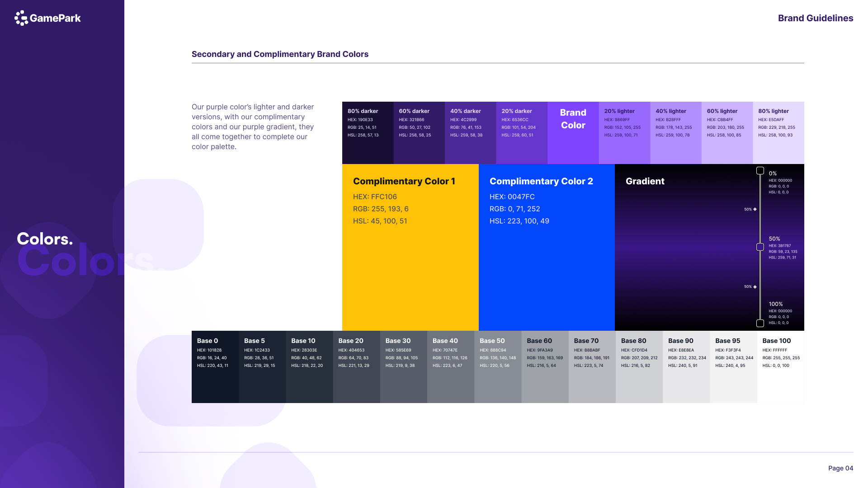Viewport: 868px width, 488px height.
Task: Select the "RGB: 0, 71, 252" value
Action: tap(515, 209)
